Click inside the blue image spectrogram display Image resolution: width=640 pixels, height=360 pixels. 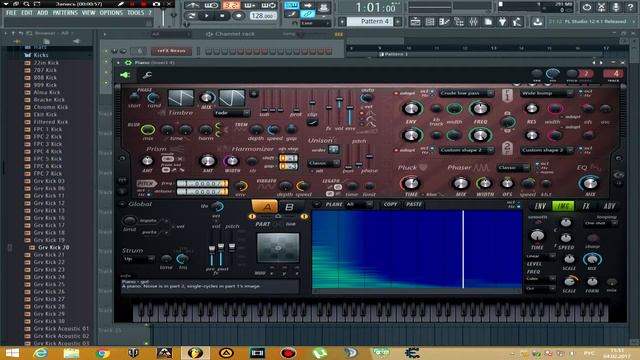(417, 249)
